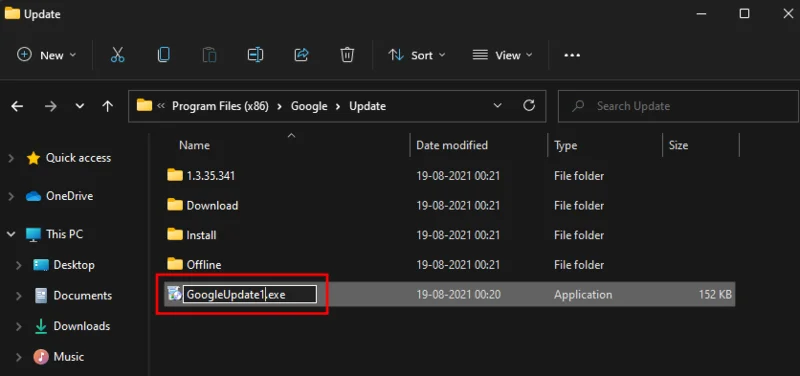Screen dimensions: 800x376
Task: Select Quick access in navigation pane
Action: click(x=79, y=158)
